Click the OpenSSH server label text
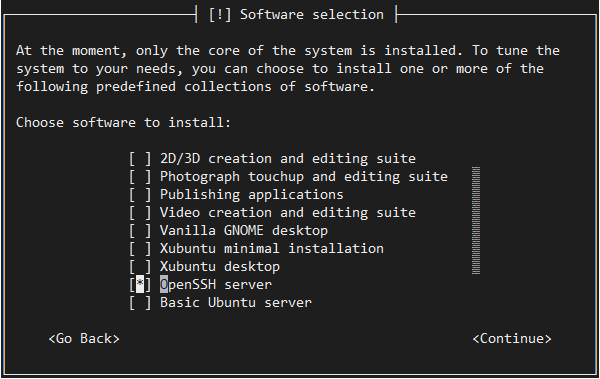 216,284
